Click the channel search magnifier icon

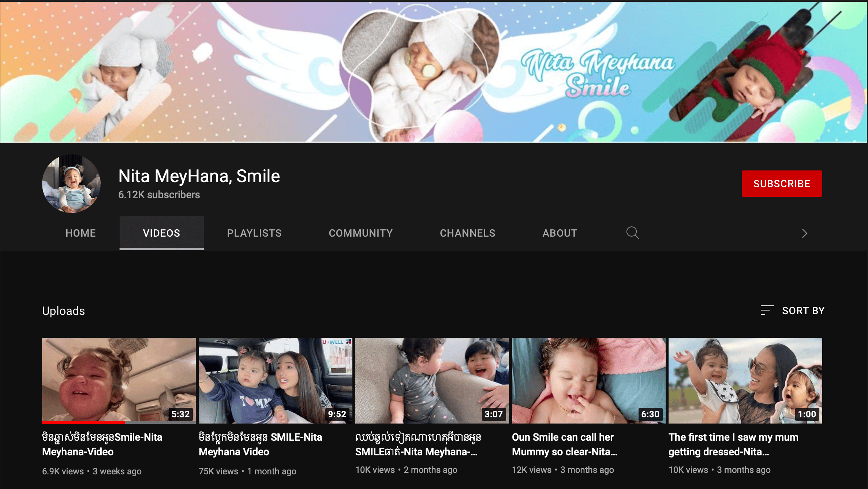[632, 233]
